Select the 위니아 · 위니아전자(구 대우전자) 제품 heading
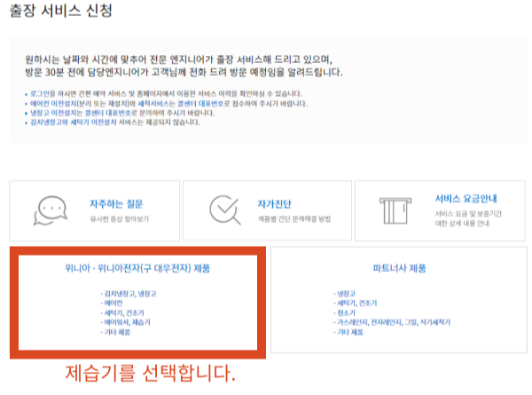Viewport: 532px width, 395px height. click(137, 268)
